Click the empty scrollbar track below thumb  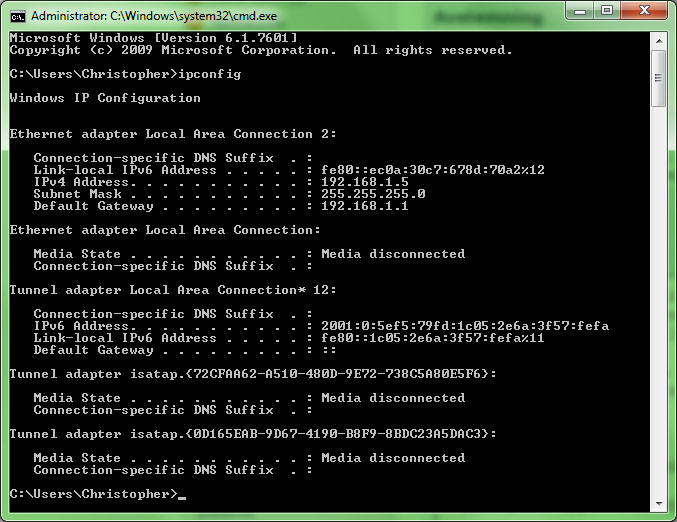659,301
